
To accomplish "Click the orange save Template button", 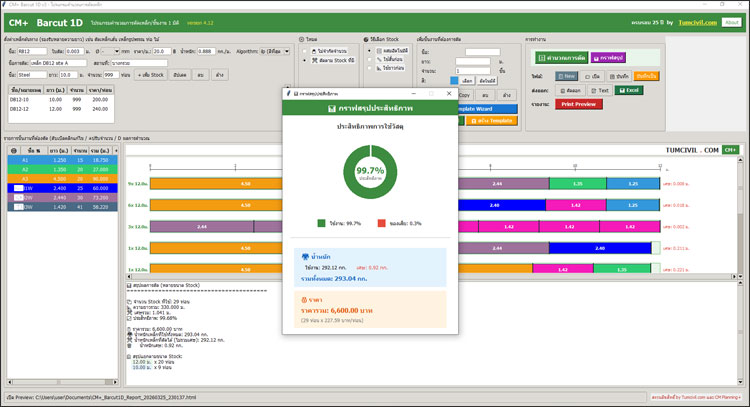I will [490, 120].
